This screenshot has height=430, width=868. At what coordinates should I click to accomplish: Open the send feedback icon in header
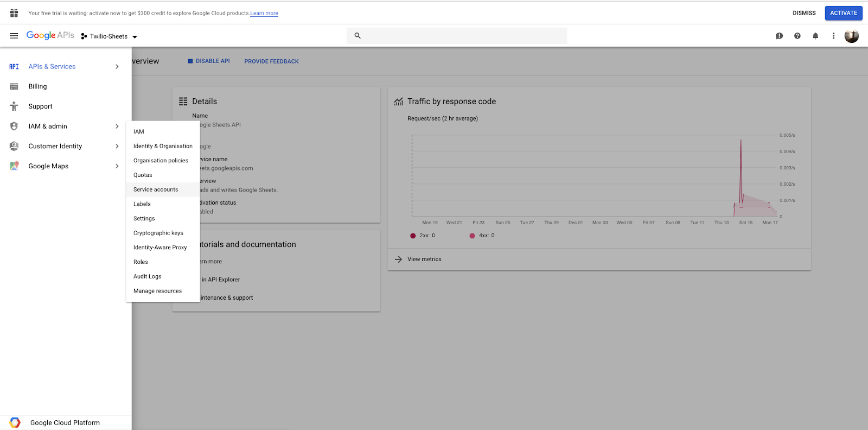pyautogui.click(x=779, y=36)
